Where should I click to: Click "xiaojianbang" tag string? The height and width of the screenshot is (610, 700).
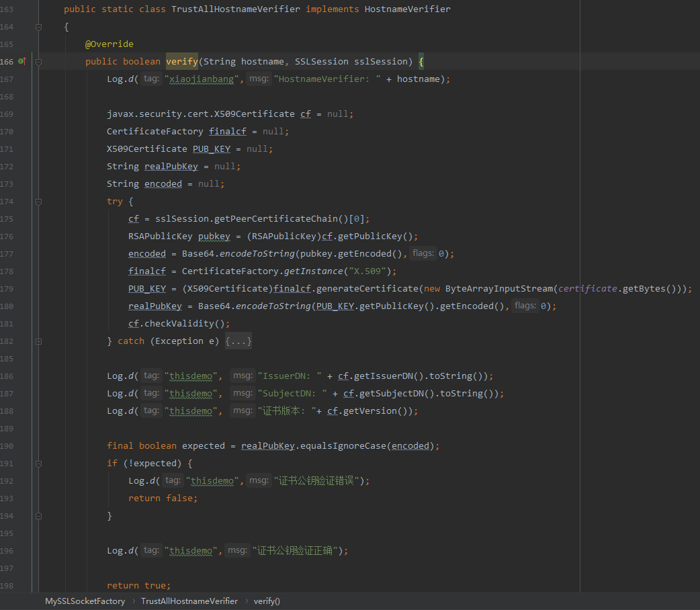tap(202, 79)
